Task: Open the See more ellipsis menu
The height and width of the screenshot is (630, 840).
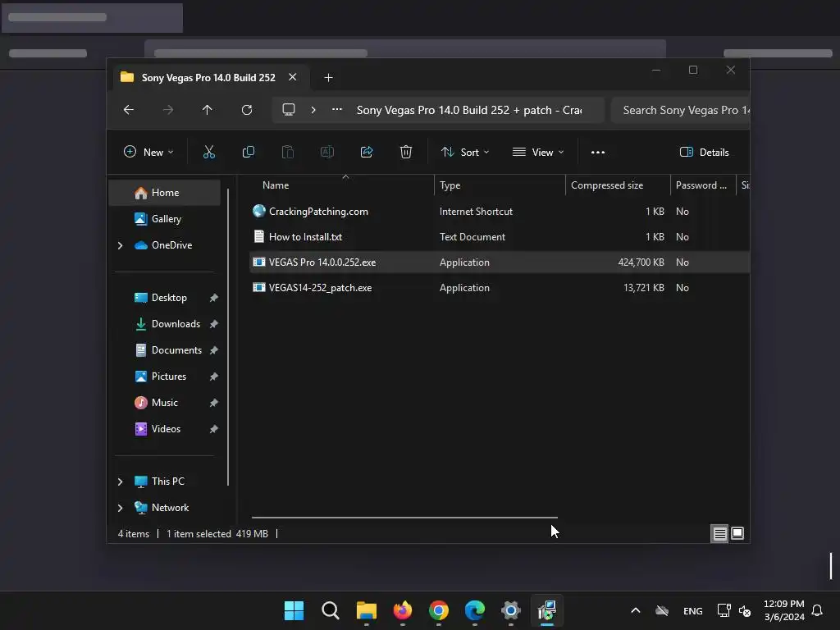Action: coord(598,152)
